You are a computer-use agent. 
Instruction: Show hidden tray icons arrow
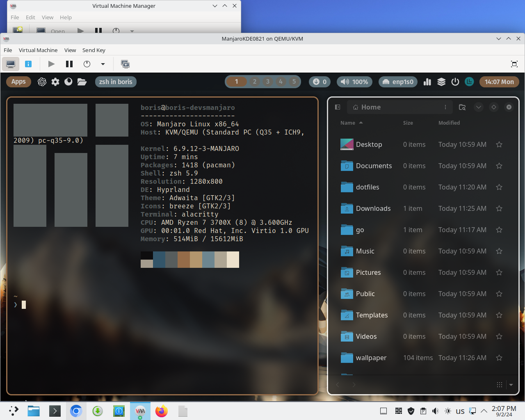(x=484, y=411)
